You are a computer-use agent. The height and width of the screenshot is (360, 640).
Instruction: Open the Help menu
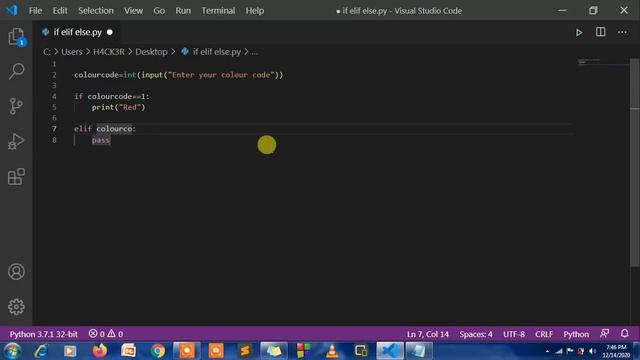coord(255,11)
